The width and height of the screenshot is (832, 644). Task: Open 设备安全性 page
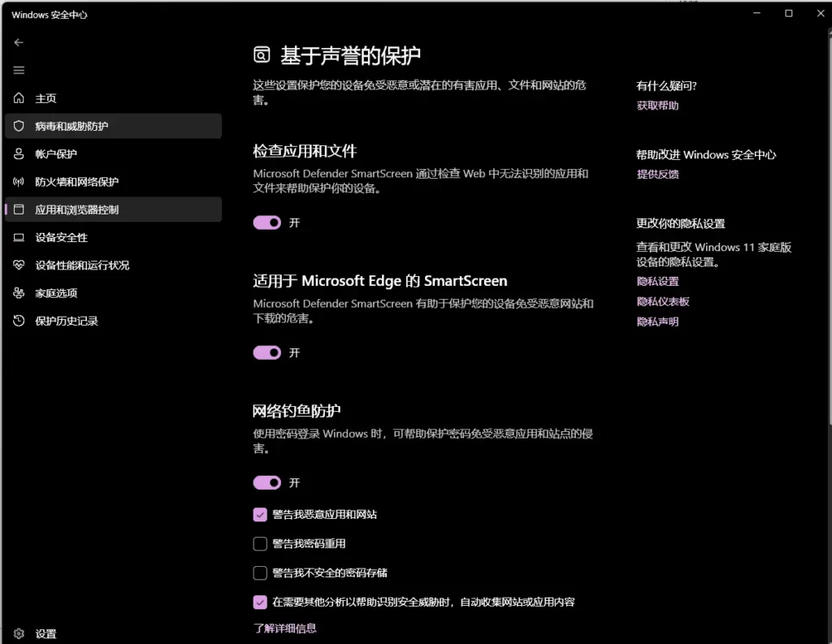pyautogui.click(x=113, y=238)
